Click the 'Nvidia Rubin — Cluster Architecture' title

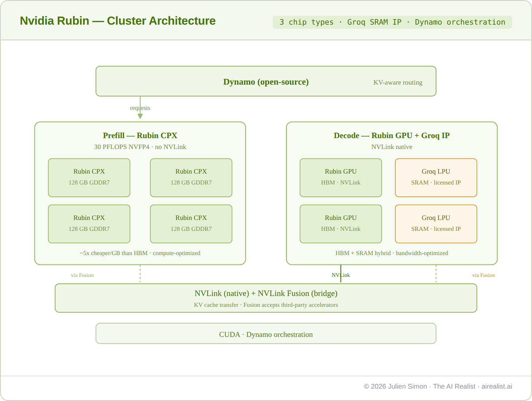118,21
